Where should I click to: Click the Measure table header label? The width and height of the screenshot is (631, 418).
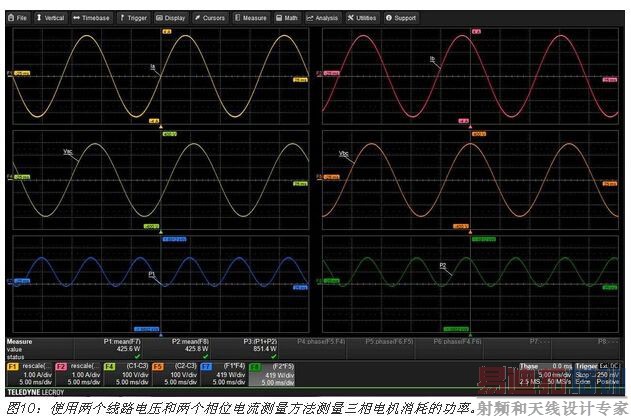click(x=19, y=342)
